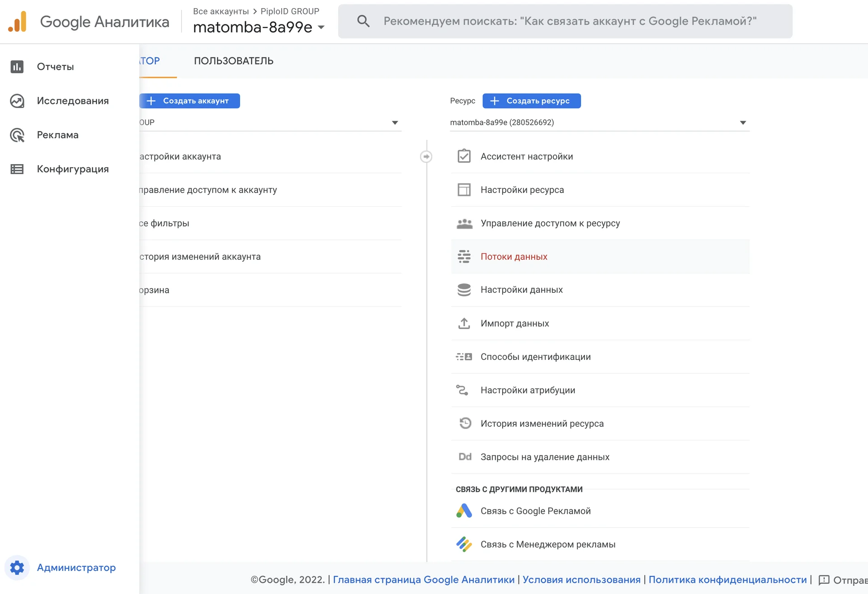Click the Google Analytics logo icon
Viewport: 868px width, 594px height.
[x=18, y=21]
